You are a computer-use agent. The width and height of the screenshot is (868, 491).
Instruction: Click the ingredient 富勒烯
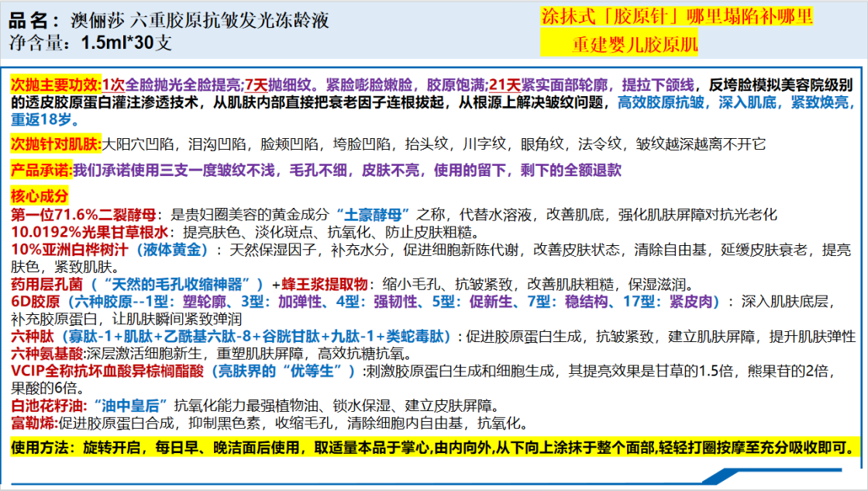[33, 424]
